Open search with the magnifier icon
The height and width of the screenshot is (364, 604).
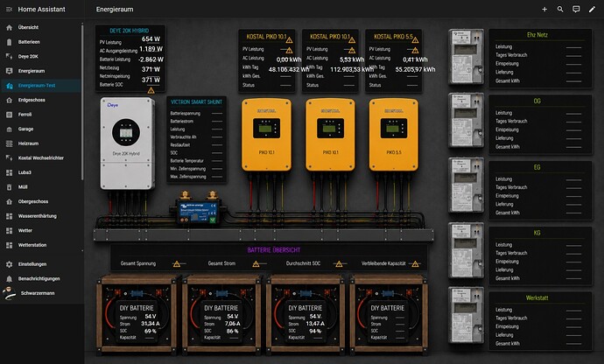560,10
